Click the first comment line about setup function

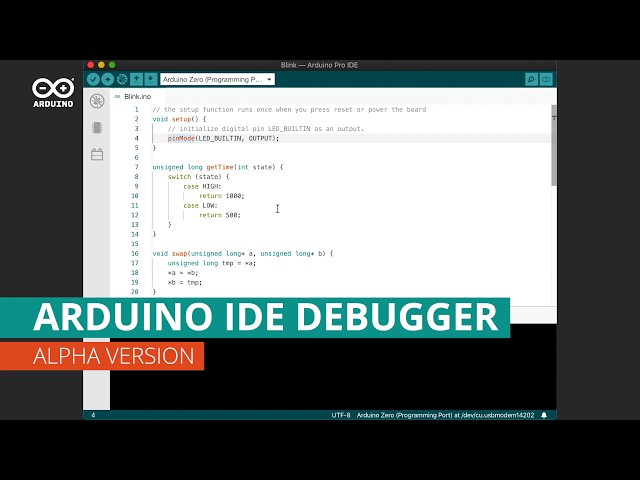click(x=289, y=109)
